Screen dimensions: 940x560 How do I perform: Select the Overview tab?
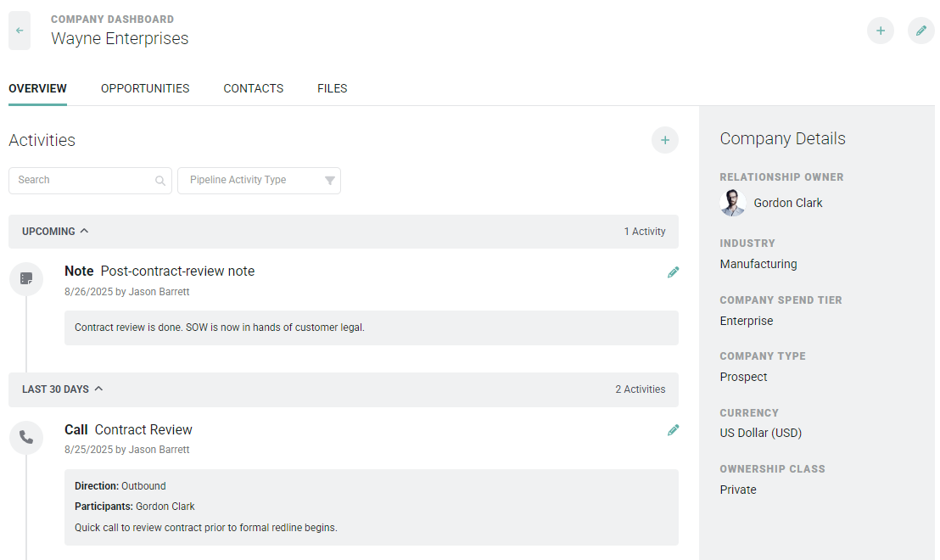[x=37, y=88]
